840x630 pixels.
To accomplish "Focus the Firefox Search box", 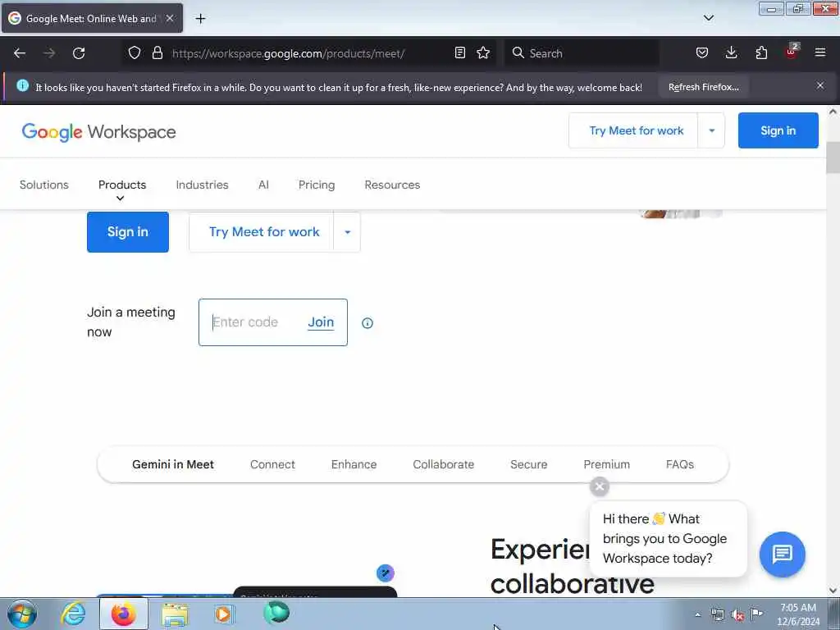I will point(582,53).
